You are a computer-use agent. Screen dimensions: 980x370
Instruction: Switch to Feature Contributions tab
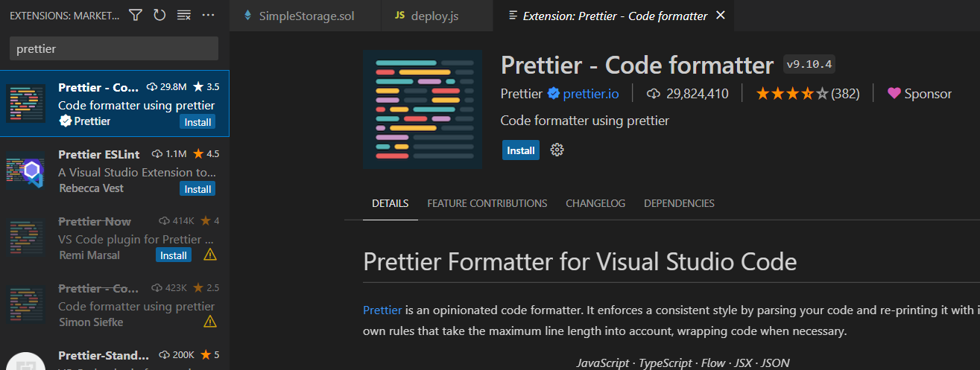coord(487,203)
